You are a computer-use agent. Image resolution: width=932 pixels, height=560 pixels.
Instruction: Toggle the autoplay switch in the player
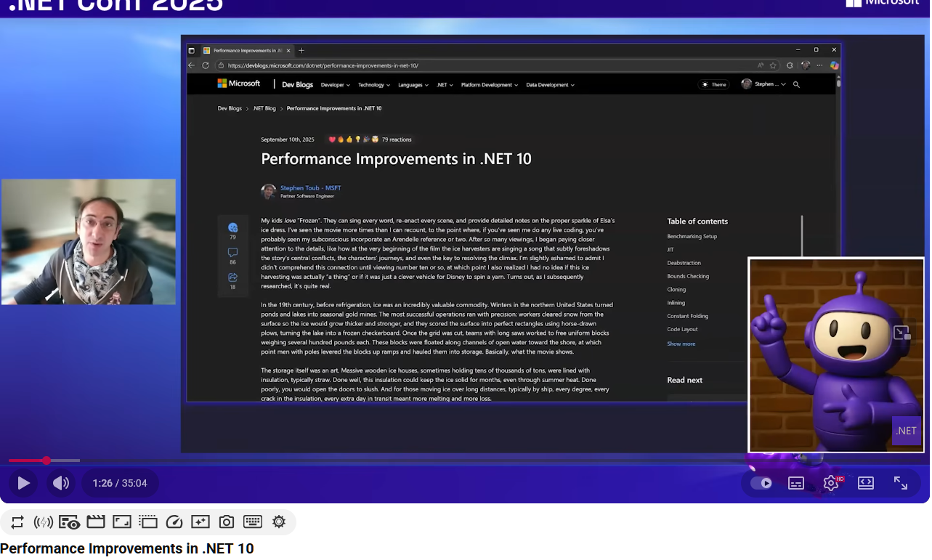click(x=761, y=483)
